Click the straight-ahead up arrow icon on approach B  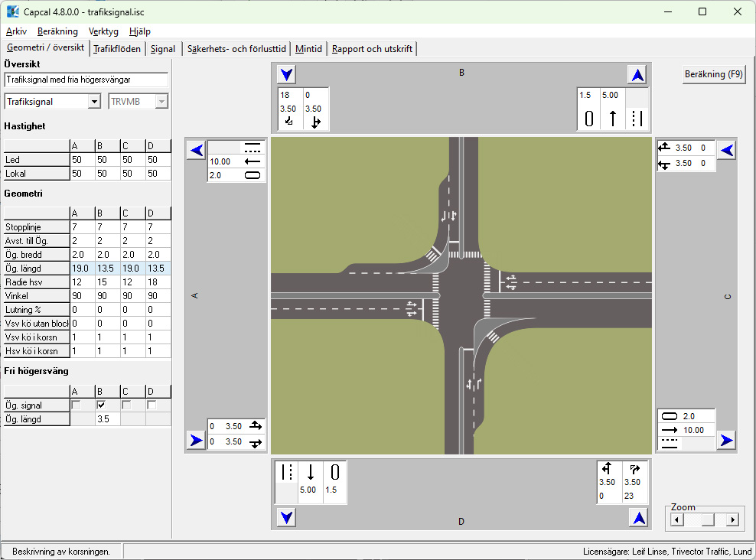[612, 119]
